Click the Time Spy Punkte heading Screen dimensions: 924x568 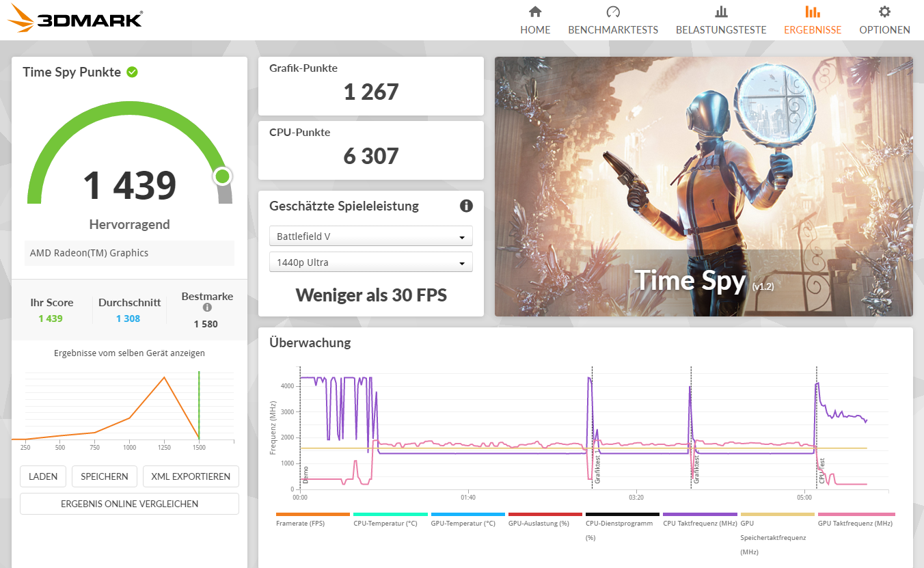(72, 72)
